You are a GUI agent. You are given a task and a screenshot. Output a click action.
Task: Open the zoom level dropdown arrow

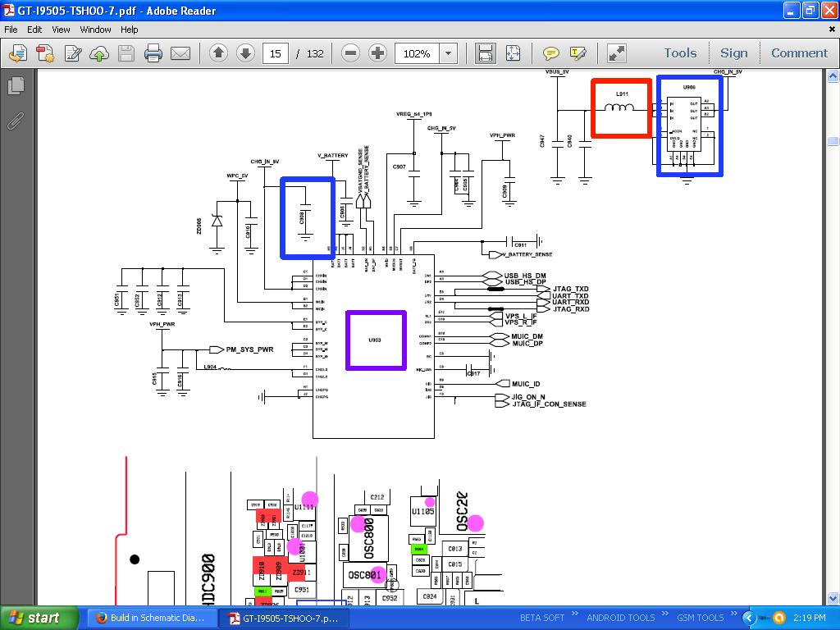coord(449,53)
